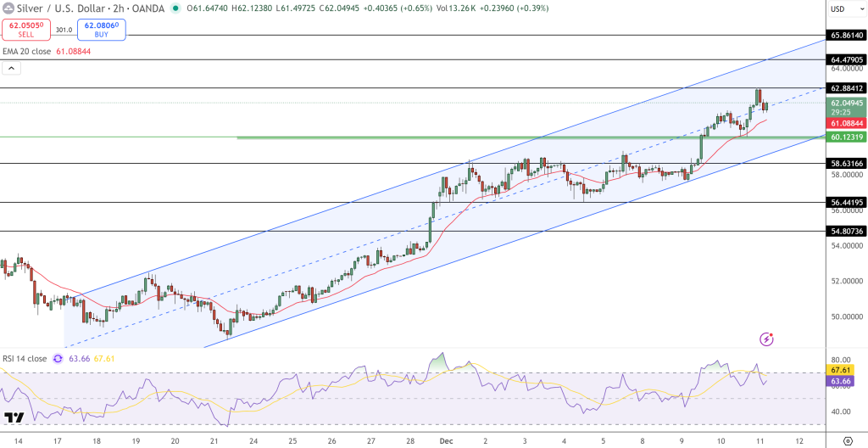The width and height of the screenshot is (868, 448).
Task: Click the yellow 67.61 RSI axis label
Action: coord(841,369)
